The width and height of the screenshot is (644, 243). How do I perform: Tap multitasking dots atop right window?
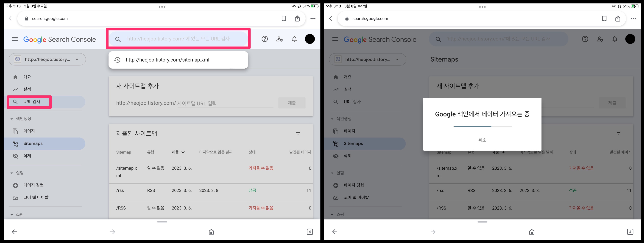(x=482, y=7)
